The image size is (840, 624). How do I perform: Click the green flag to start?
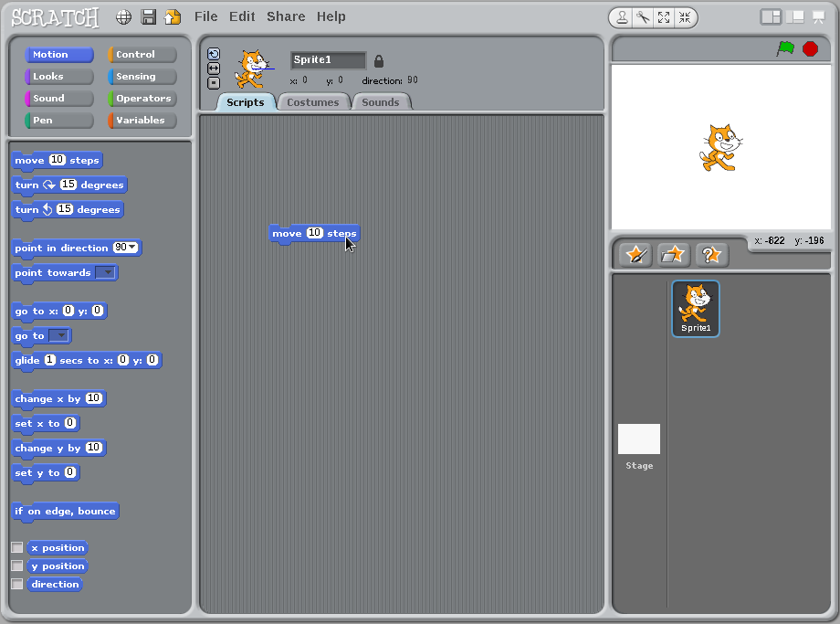pos(785,48)
